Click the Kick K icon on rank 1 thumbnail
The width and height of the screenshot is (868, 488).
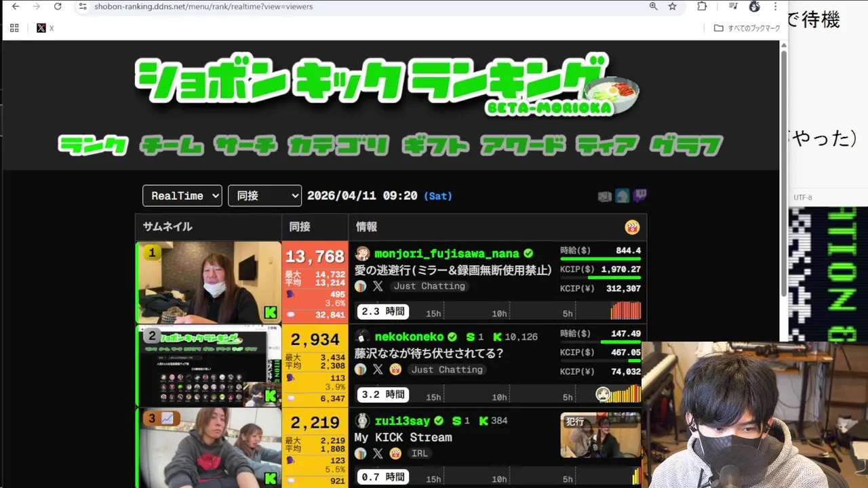coord(271,312)
